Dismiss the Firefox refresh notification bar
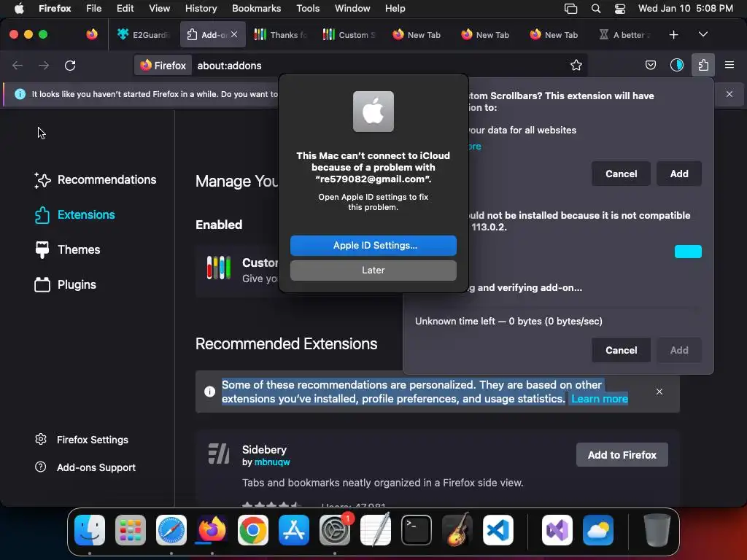This screenshot has height=560, width=747. click(729, 94)
